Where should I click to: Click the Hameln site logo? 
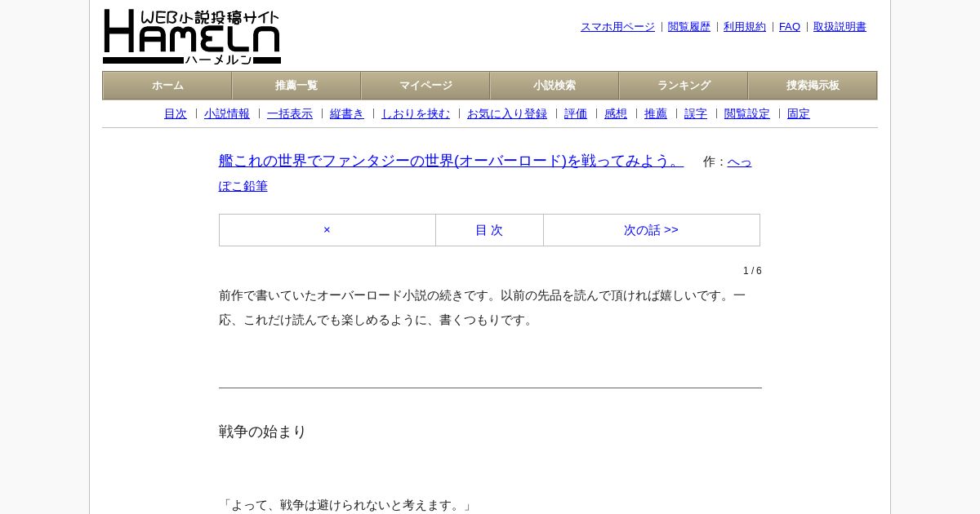pyautogui.click(x=192, y=37)
